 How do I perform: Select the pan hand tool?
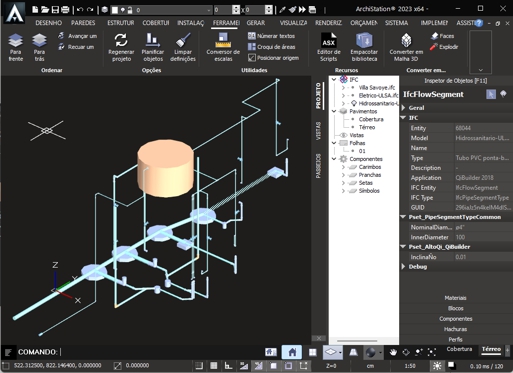coord(393,352)
